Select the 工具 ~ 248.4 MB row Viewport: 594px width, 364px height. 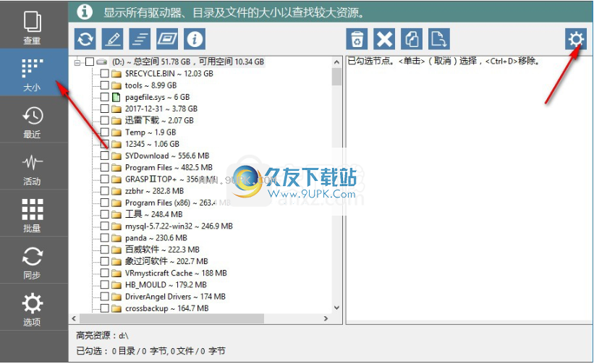click(154, 214)
